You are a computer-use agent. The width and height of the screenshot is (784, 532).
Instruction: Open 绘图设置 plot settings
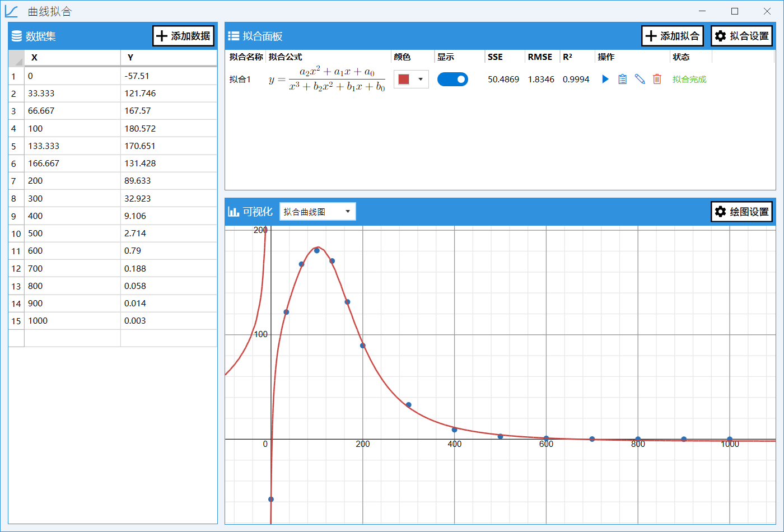coord(742,212)
